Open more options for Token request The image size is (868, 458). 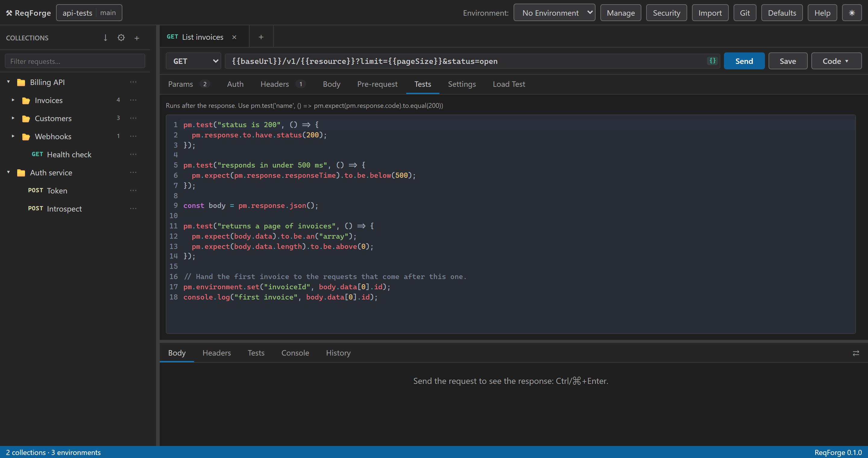pos(134,191)
